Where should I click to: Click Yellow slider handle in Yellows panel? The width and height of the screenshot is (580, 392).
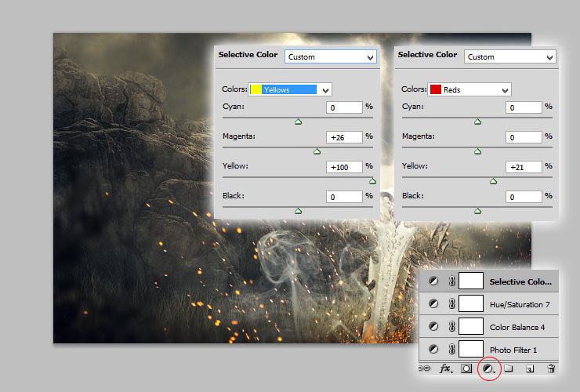click(372, 181)
